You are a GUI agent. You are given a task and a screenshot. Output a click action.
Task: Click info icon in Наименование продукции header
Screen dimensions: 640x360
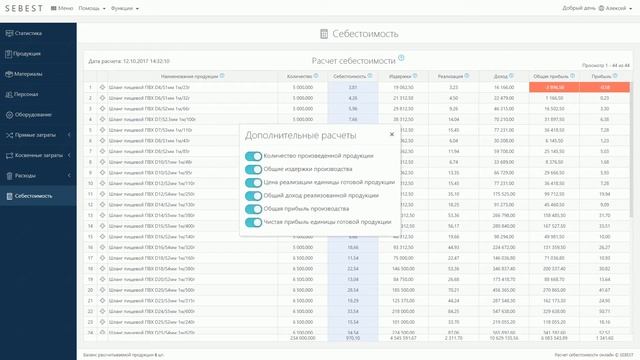[x=222, y=76]
